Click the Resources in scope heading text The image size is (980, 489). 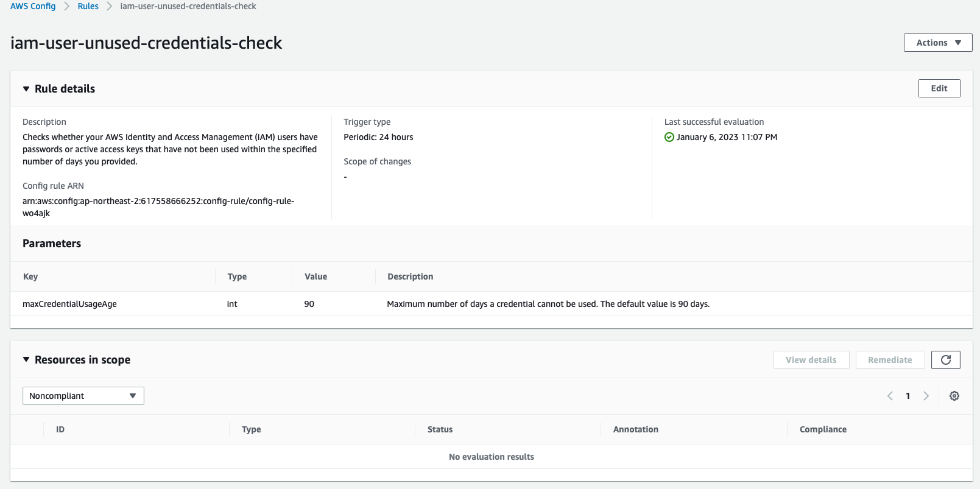coord(82,360)
